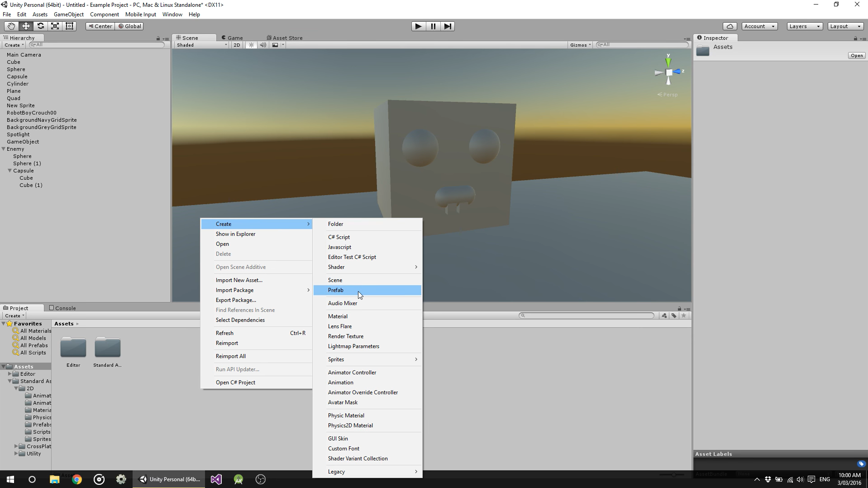Screen dimensions: 868x488
Task: Pause the game playback
Action: (433, 26)
